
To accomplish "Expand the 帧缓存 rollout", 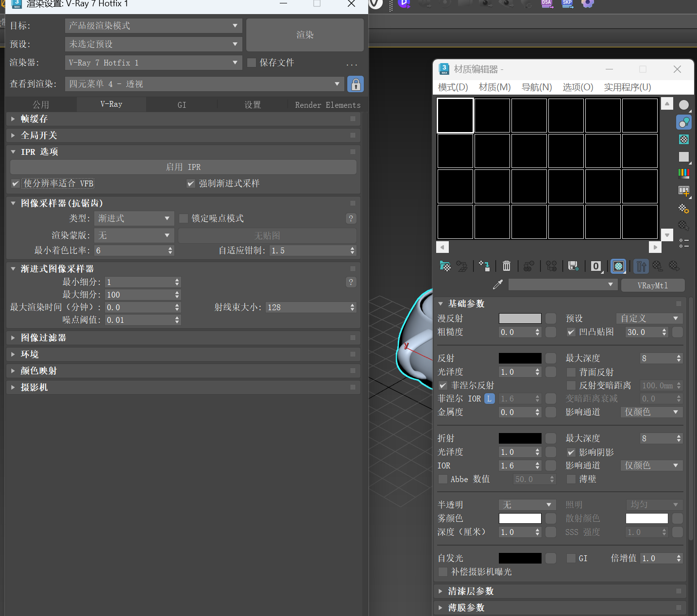I will coord(183,119).
